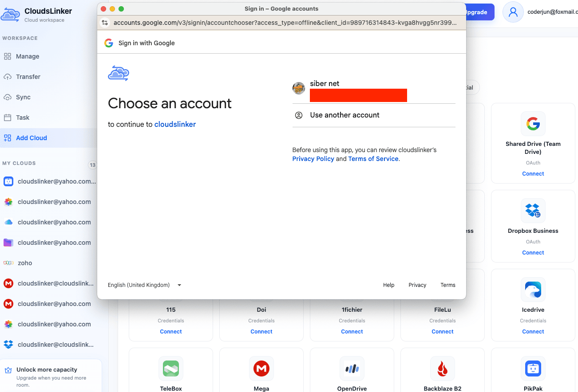
Task: Click the Privacy footer link
Action: [417, 285]
